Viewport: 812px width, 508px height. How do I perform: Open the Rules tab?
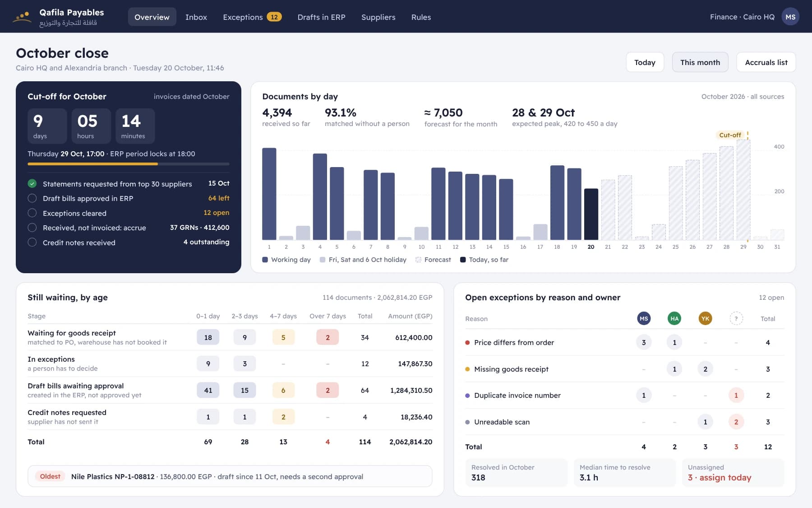(421, 17)
